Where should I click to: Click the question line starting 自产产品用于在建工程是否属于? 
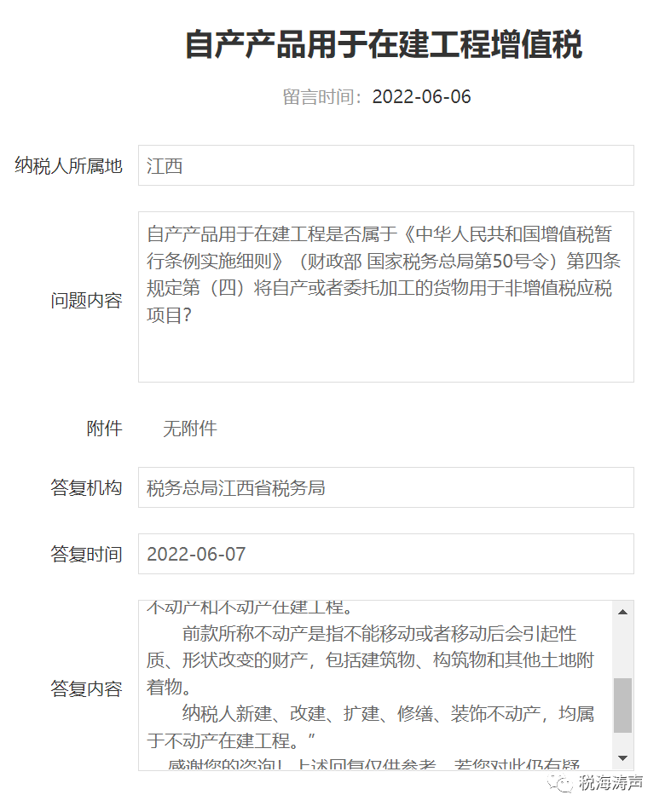pos(379,234)
